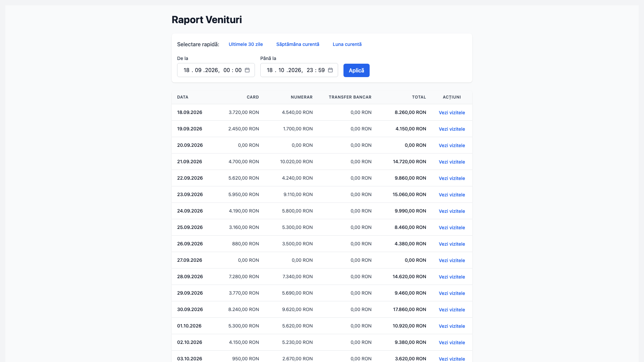
Task: Select cash value 9.620,00 RON
Action: pos(298,309)
